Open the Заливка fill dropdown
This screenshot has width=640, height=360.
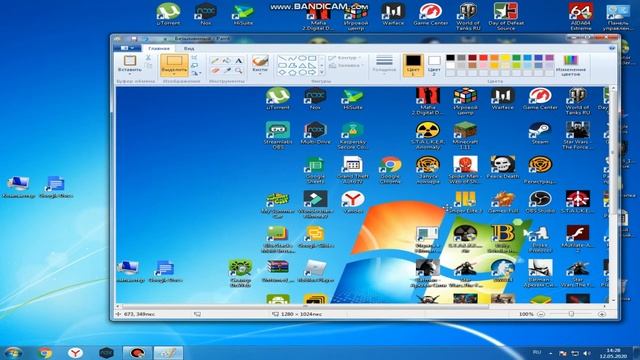pyautogui.click(x=345, y=65)
